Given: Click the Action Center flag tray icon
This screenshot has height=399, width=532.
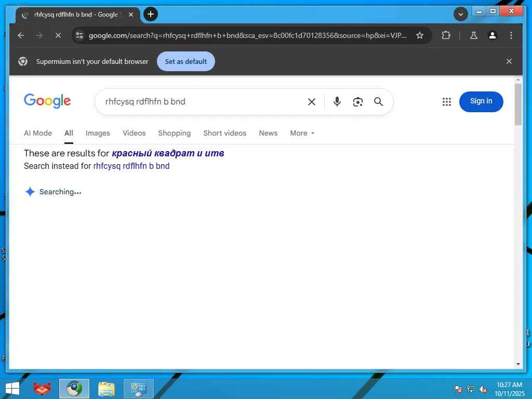Looking at the screenshot, I should 458,389.
